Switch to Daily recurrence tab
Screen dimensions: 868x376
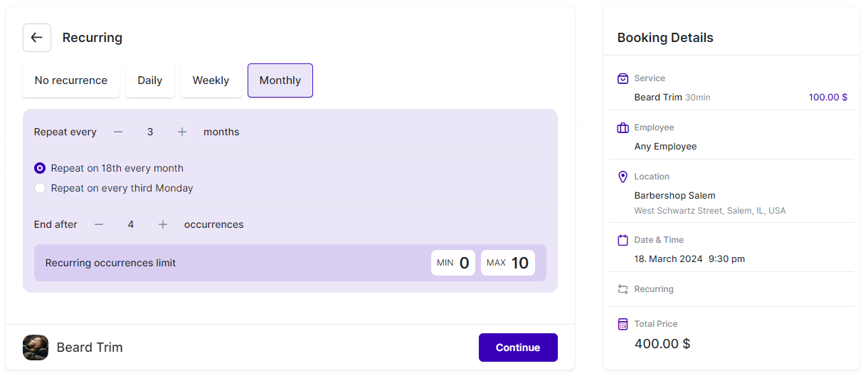pyautogui.click(x=150, y=80)
